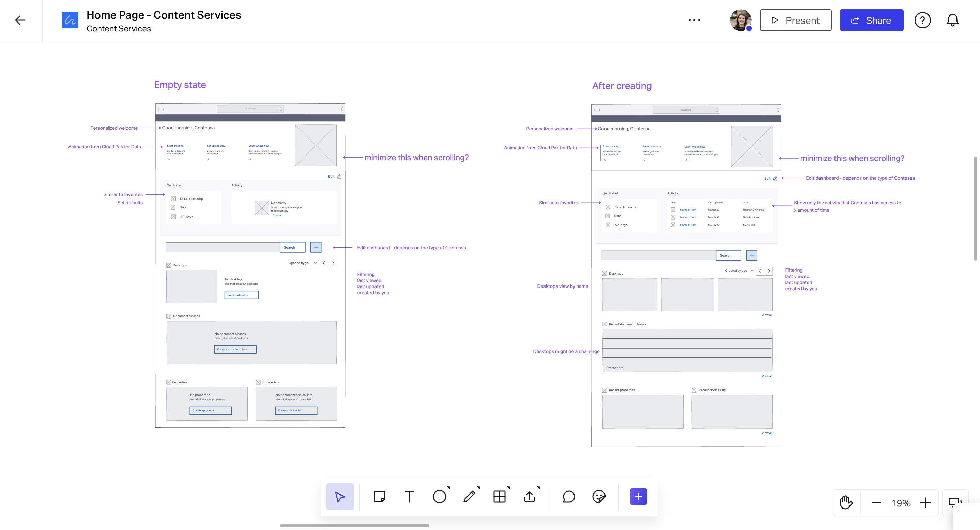Select the comment bubble tool
The width and height of the screenshot is (980, 530).
[x=569, y=497]
